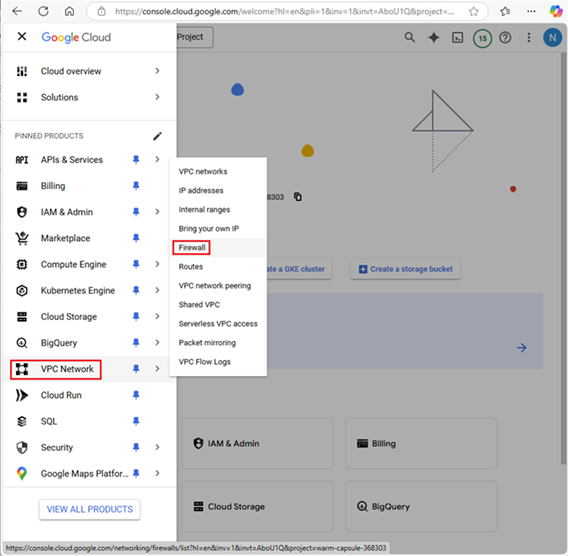Open the free trial status badge 15
The width and height of the screenshot is (568, 556).
coord(483,38)
